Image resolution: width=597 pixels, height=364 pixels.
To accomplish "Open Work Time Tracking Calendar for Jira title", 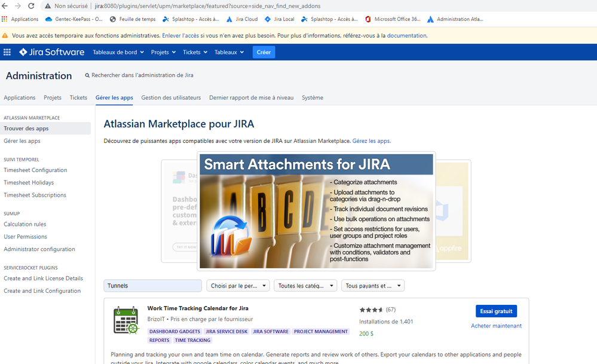I will (198, 308).
